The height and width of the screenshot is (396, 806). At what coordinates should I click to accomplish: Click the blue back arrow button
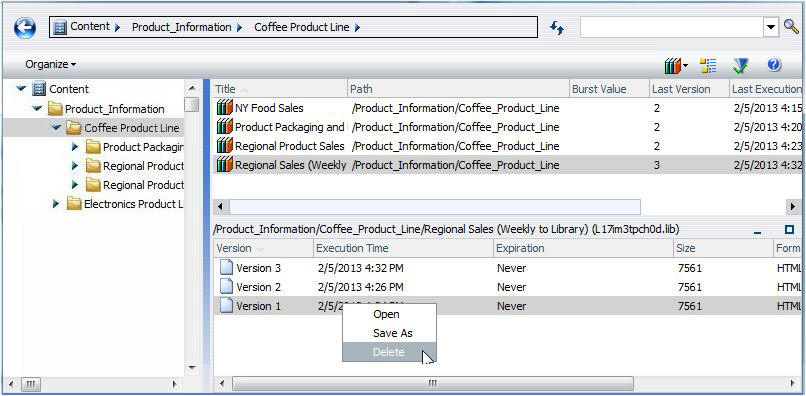point(25,28)
